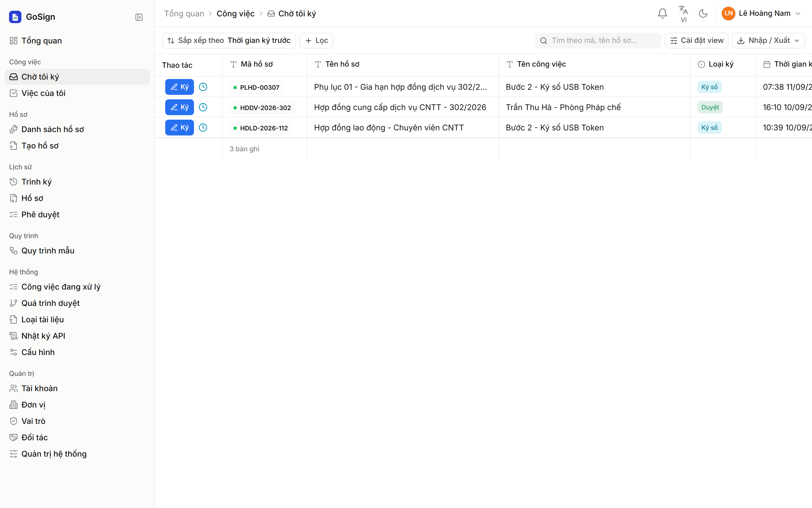This screenshot has width=812, height=508.
Task: Click the GoSign logo icon
Action: (15, 17)
